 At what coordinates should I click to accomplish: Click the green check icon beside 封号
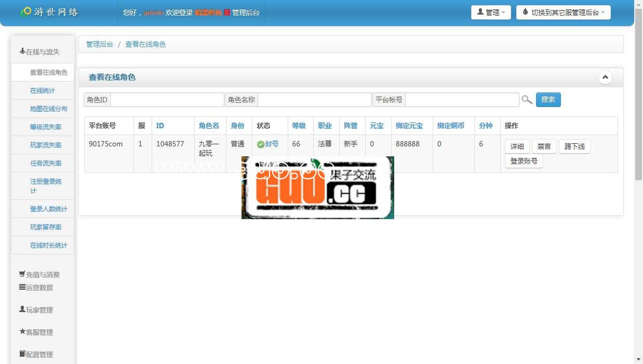click(x=261, y=144)
